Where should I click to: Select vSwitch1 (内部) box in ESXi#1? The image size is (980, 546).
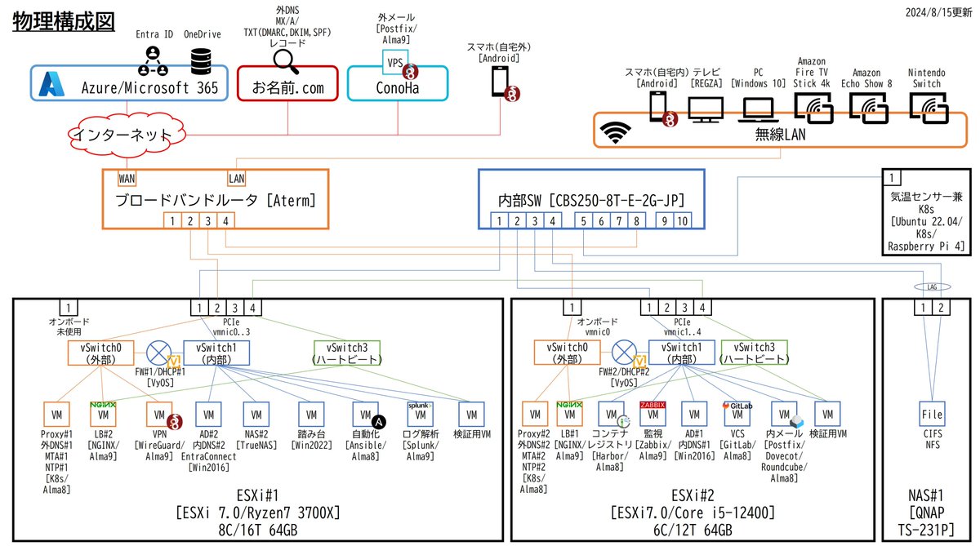[216, 353]
